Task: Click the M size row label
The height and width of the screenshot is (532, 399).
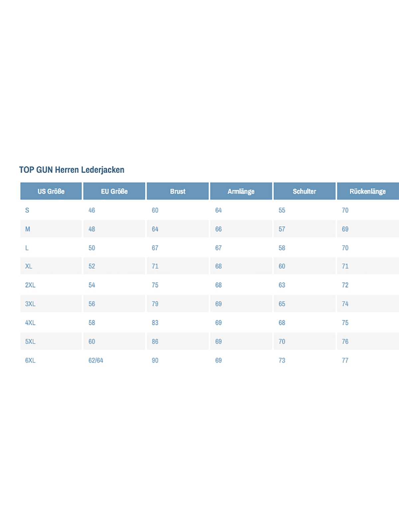Action: (28, 229)
